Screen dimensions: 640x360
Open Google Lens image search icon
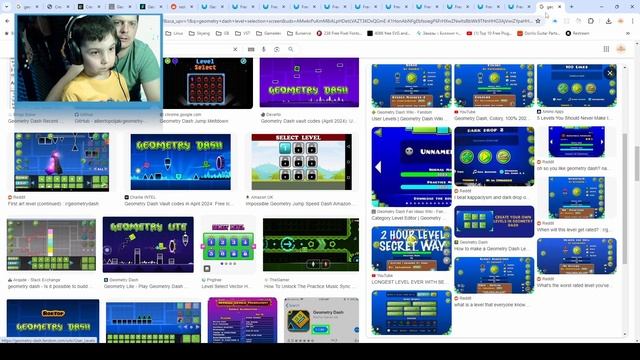click(x=277, y=49)
